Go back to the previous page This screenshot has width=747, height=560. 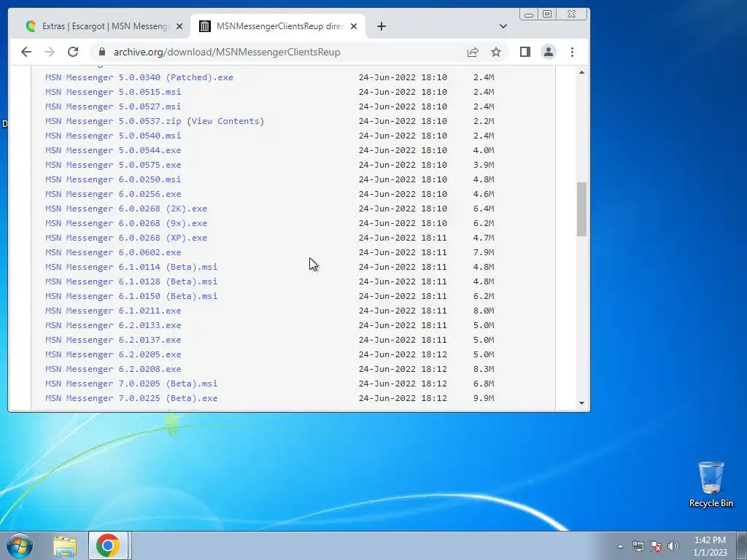click(x=26, y=52)
